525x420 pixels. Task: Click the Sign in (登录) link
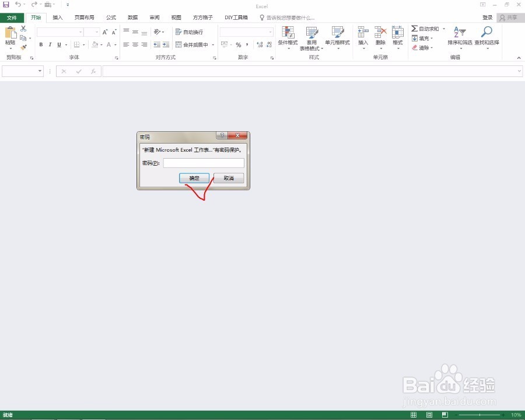(x=488, y=17)
